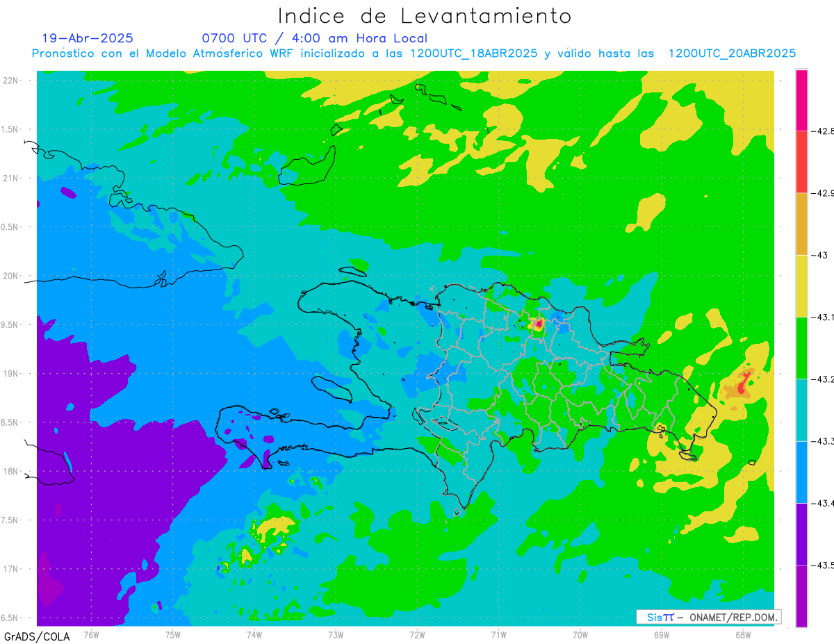Click the longitude label "70W"
The width and height of the screenshot is (834, 644).
(580, 634)
